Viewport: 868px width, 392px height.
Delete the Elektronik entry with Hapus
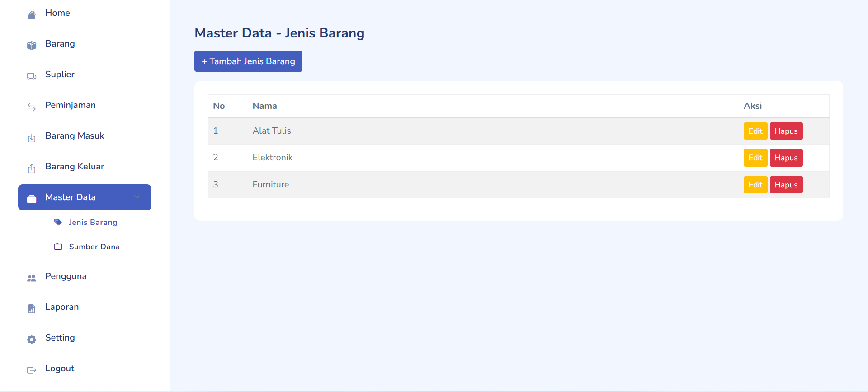[x=786, y=158]
